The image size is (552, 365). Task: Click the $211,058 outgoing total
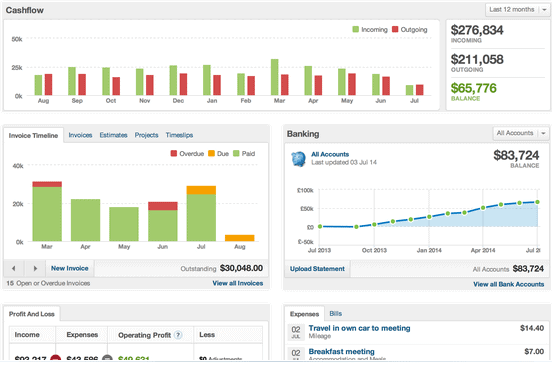pos(477,59)
